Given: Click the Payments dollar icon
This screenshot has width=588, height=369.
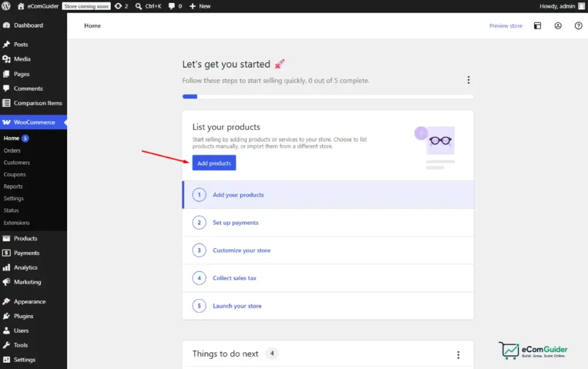Looking at the screenshot, I should 6,253.
